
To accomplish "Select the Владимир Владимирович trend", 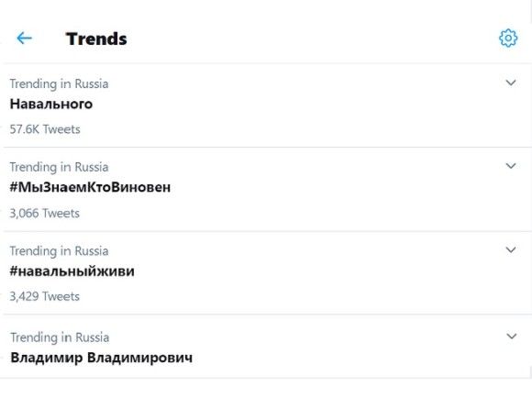I will coord(102,358).
